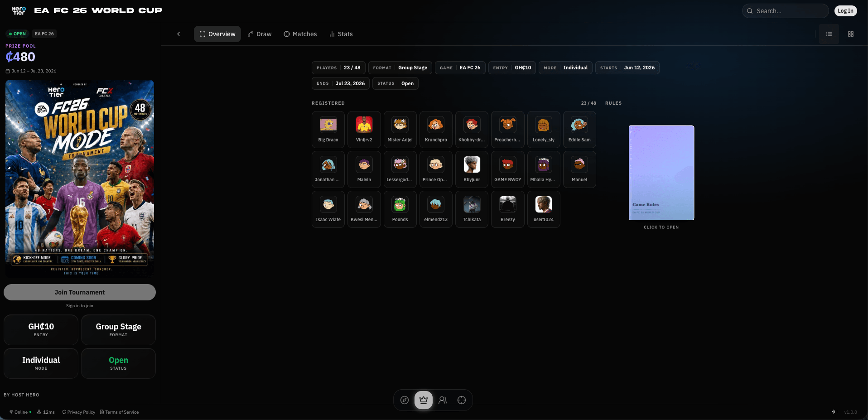
Task: Switch to the Overview tab
Action: tap(217, 34)
